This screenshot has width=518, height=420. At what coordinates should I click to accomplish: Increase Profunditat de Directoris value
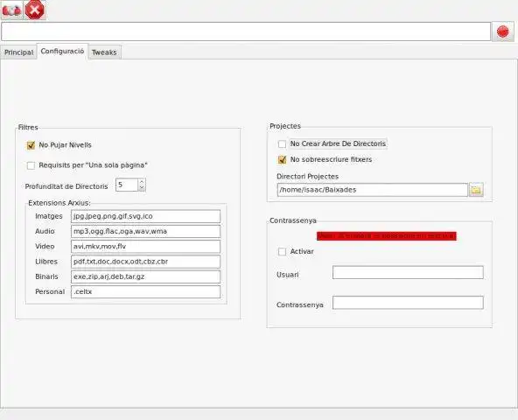point(142,182)
